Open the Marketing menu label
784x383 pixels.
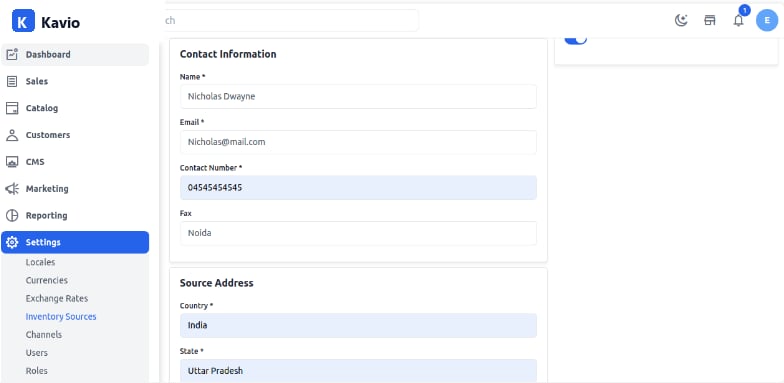tap(47, 189)
